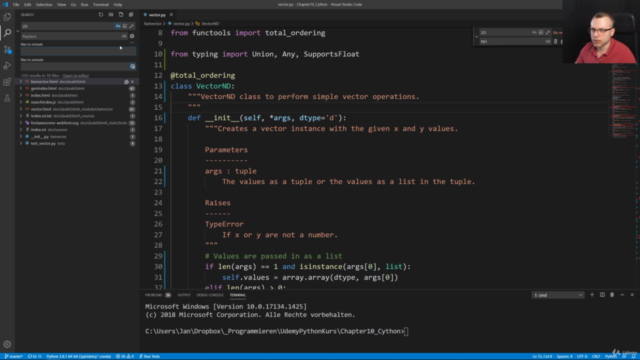Expand fontawesome-webfont.svg search results
Viewport: 640px width, 360px height.
click(21, 123)
